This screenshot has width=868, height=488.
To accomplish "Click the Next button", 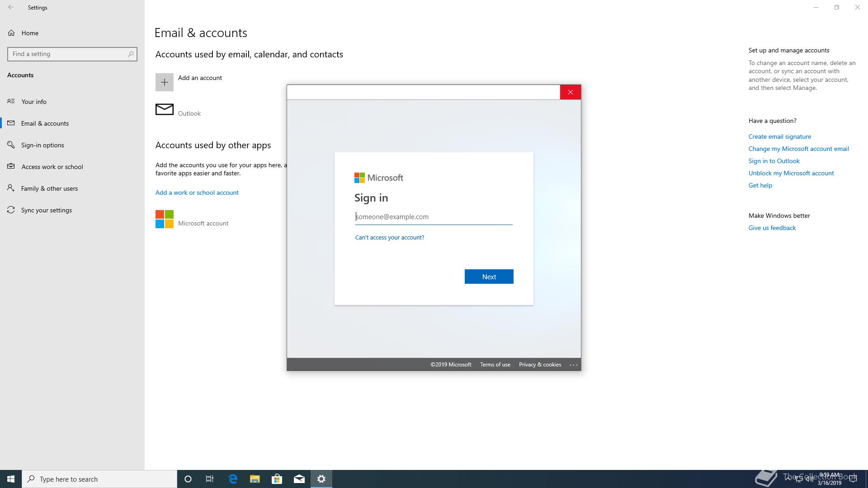I will 489,277.
